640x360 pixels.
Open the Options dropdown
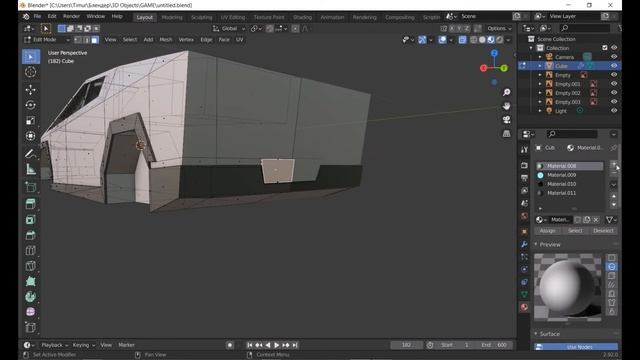pos(499,29)
